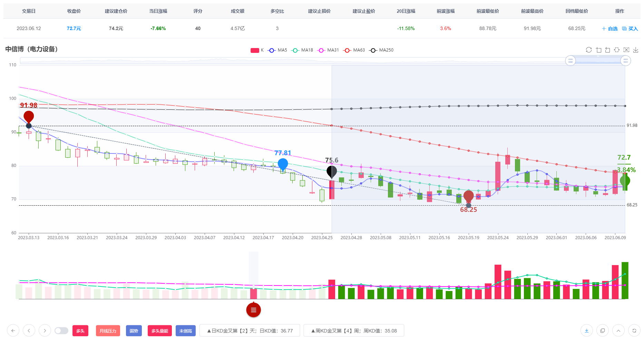Go to next with right chevron button
This screenshot has height=338, width=644.
[45, 331]
